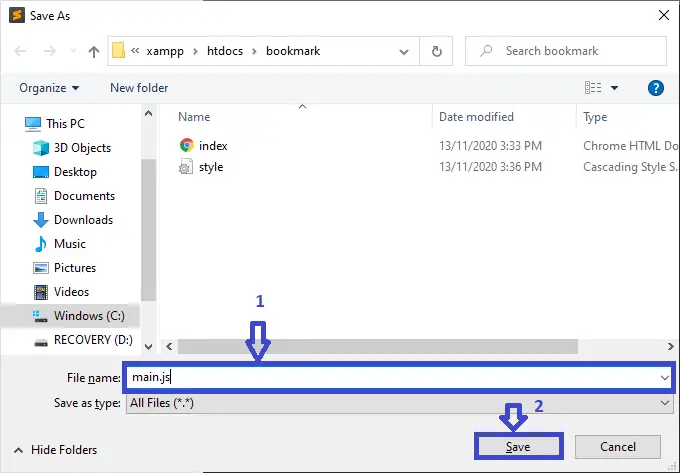Screen dimensions: 680x473
Task: Click Chrome HTML Do type cell
Action: pos(631,146)
